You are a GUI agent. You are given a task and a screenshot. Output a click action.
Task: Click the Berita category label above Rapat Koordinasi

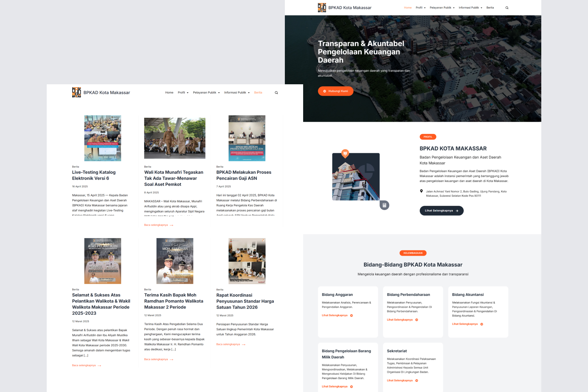(220, 290)
